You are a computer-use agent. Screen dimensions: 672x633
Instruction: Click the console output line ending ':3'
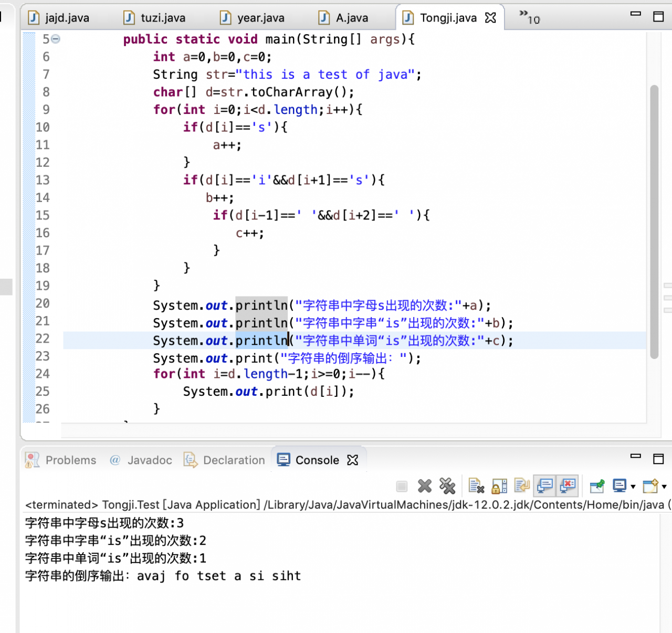click(104, 523)
